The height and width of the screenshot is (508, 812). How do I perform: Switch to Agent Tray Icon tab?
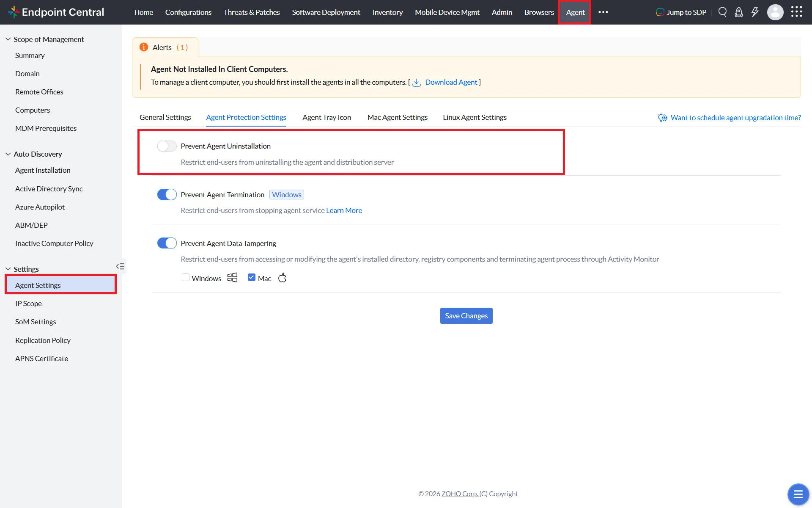point(326,117)
